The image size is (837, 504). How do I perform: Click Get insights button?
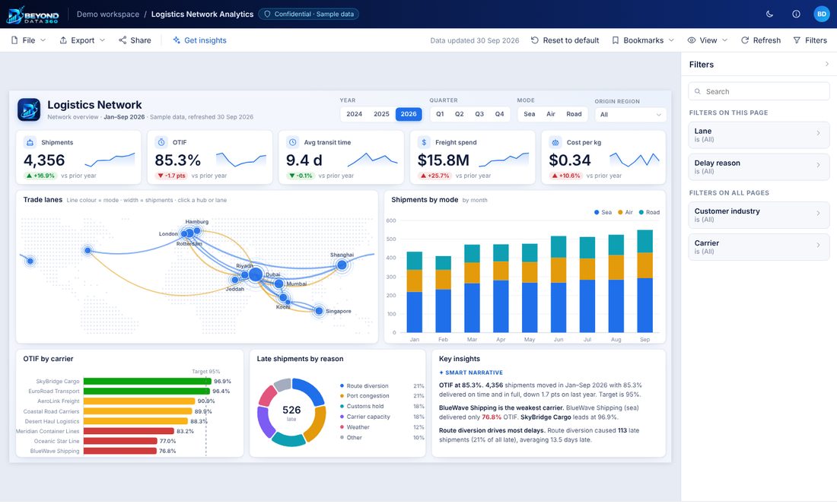pyautogui.click(x=199, y=40)
